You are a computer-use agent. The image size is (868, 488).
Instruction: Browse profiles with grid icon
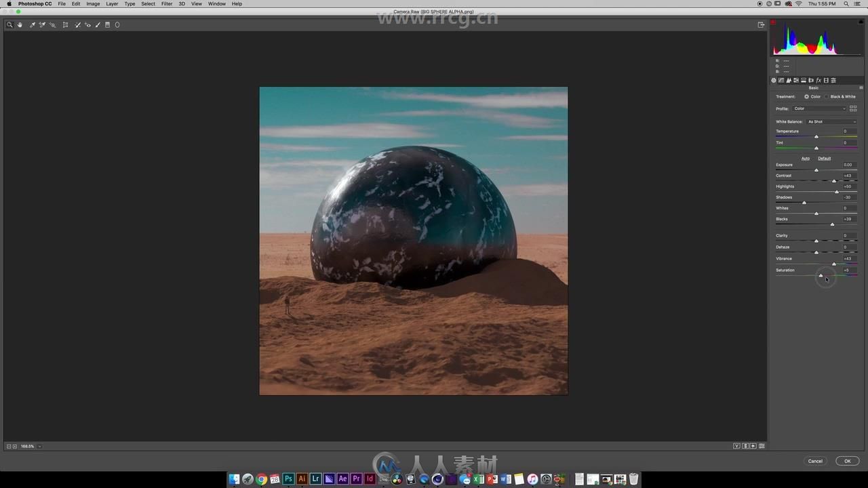coord(853,108)
